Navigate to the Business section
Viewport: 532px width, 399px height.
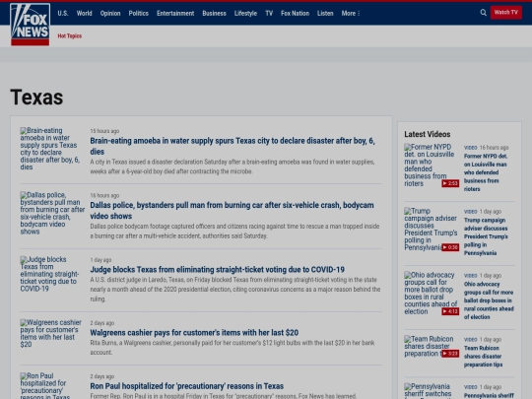[x=214, y=13]
